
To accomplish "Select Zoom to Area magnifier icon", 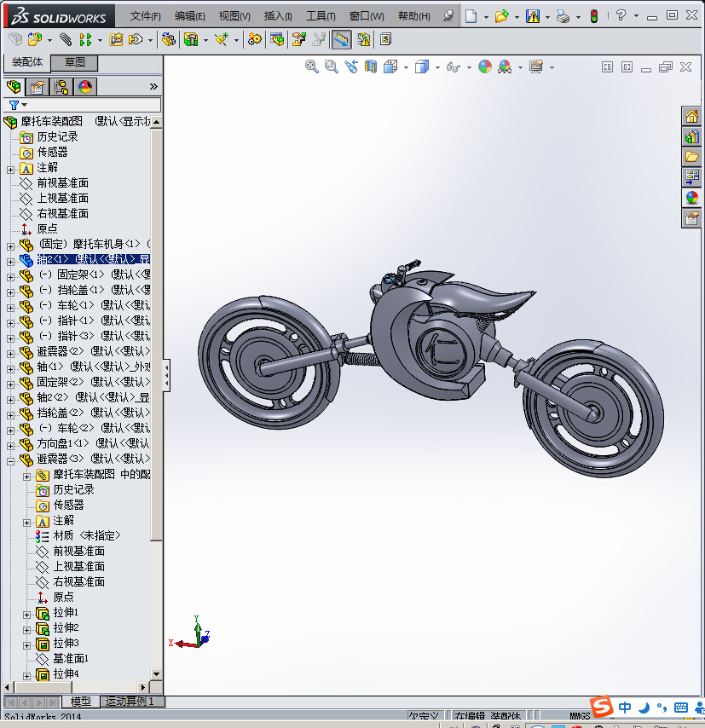I will tap(331, 66).
